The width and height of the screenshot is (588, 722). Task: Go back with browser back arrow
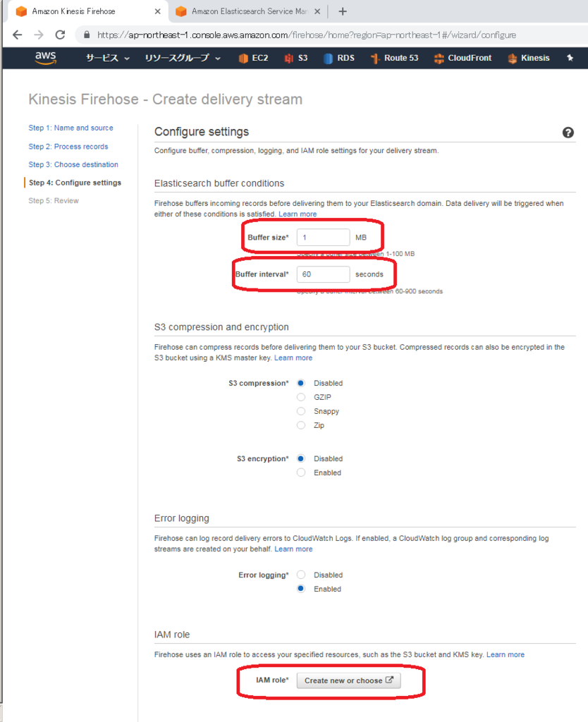18,35
